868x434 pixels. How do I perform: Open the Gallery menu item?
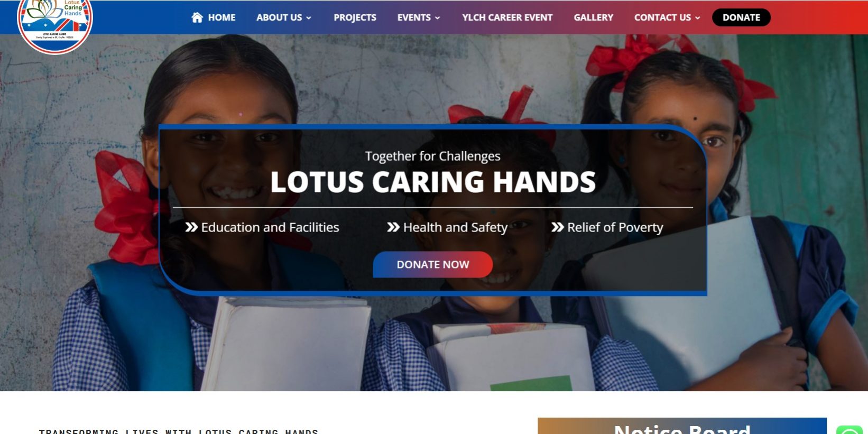click(x=594, y=17)
